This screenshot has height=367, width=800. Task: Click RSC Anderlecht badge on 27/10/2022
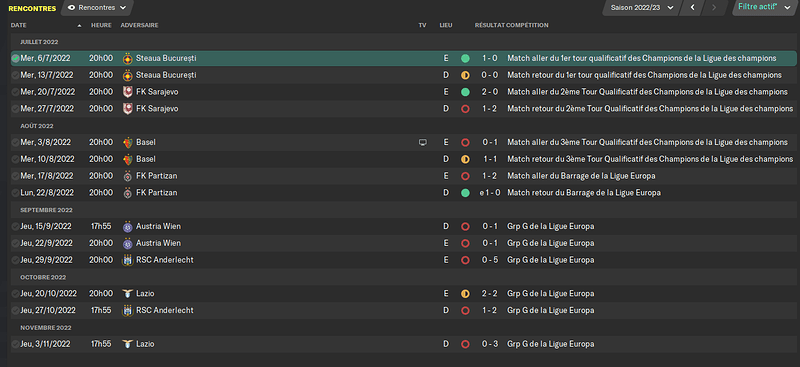point(128,311)
